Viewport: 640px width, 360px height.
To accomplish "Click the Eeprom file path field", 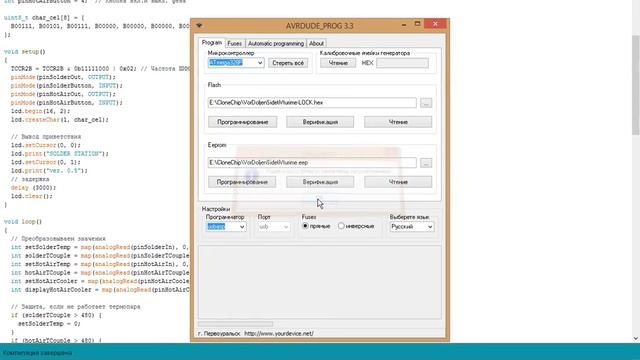I will pyautogui.click(x=312, y=162).
